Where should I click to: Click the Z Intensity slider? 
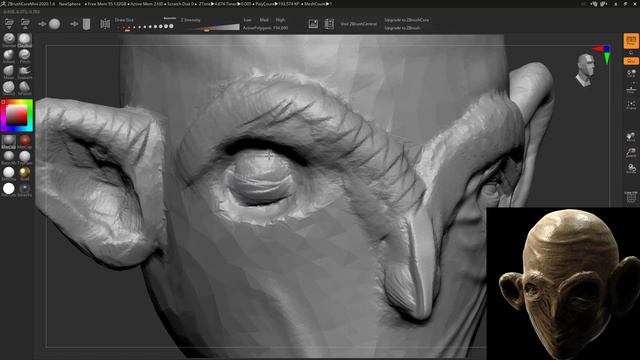211,28
